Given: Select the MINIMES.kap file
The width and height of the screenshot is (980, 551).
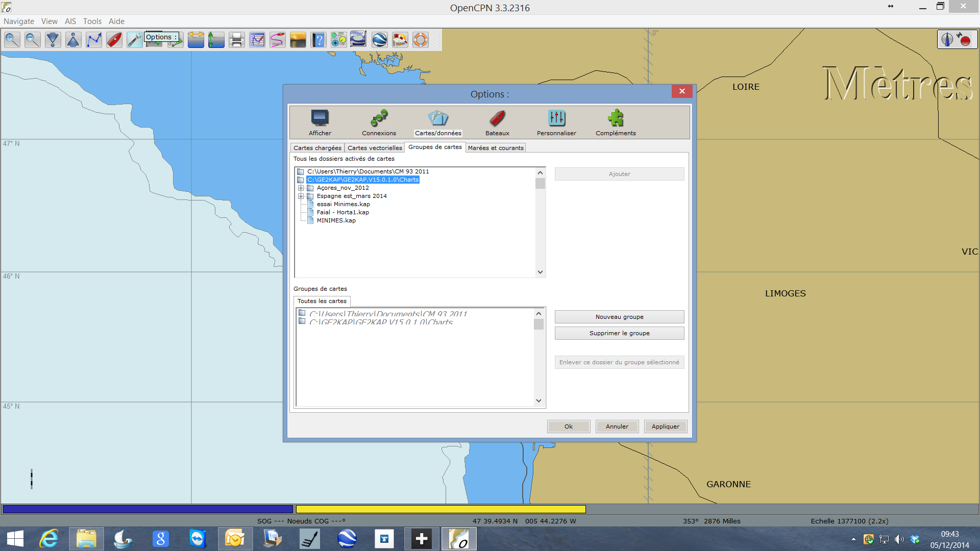Looking at the screenshot, I should point(336,220).
